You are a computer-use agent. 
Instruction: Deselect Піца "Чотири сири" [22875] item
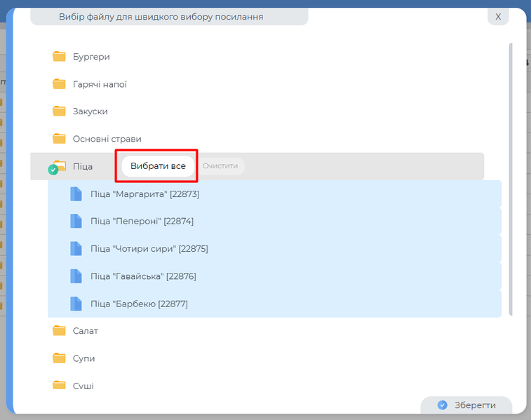149,249
